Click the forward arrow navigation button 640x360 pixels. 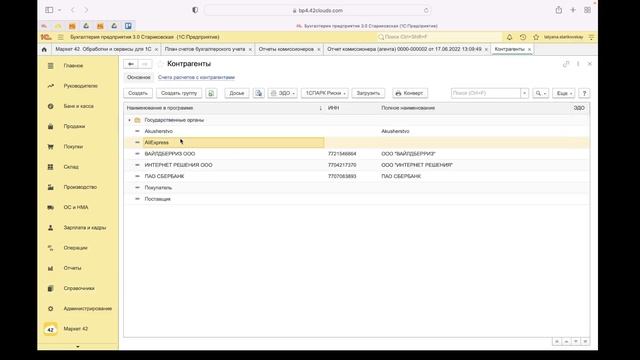coord(144,64)
